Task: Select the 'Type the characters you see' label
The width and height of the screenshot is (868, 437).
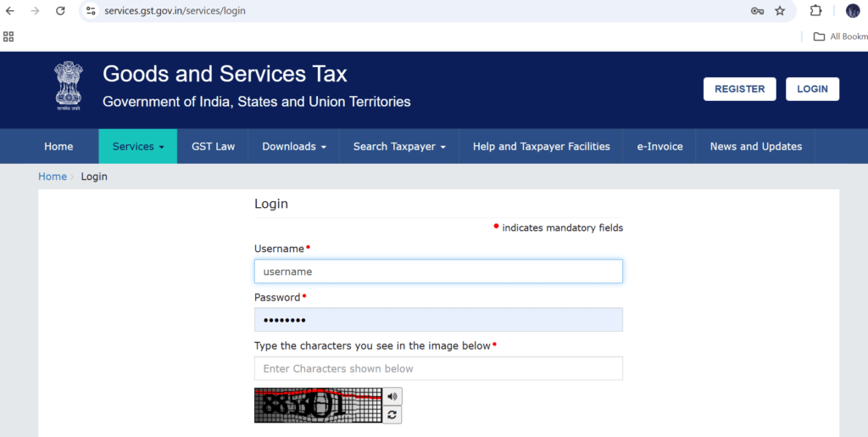Action: (x=373, y=345)
